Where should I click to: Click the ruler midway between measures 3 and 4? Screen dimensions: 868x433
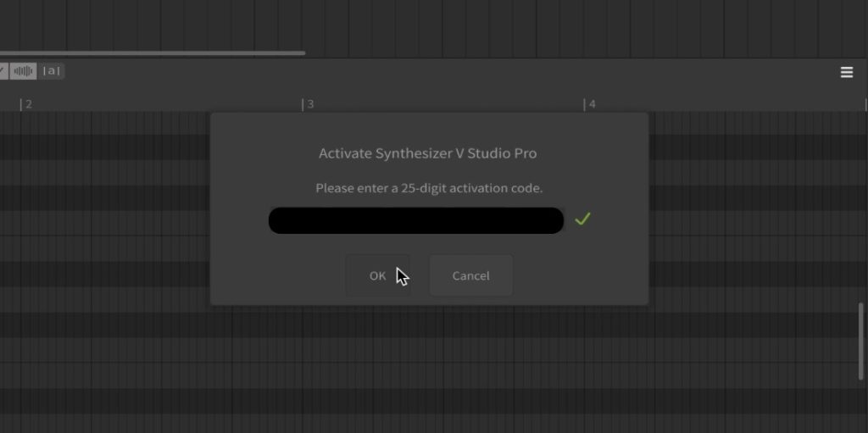coord(448,104)
